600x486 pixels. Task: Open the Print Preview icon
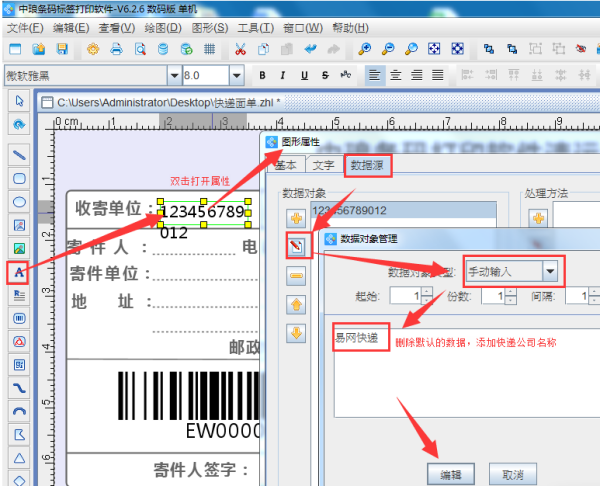click(140, 49)
